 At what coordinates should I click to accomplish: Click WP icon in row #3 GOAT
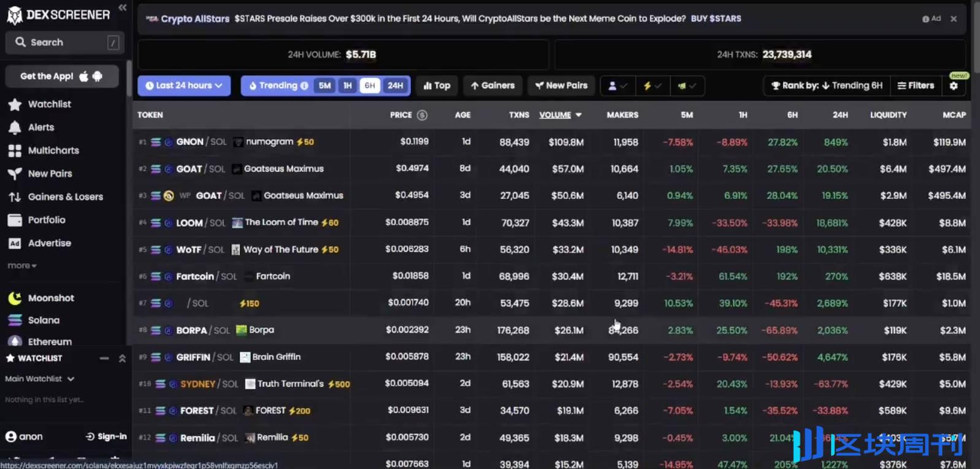click(185, 196)
